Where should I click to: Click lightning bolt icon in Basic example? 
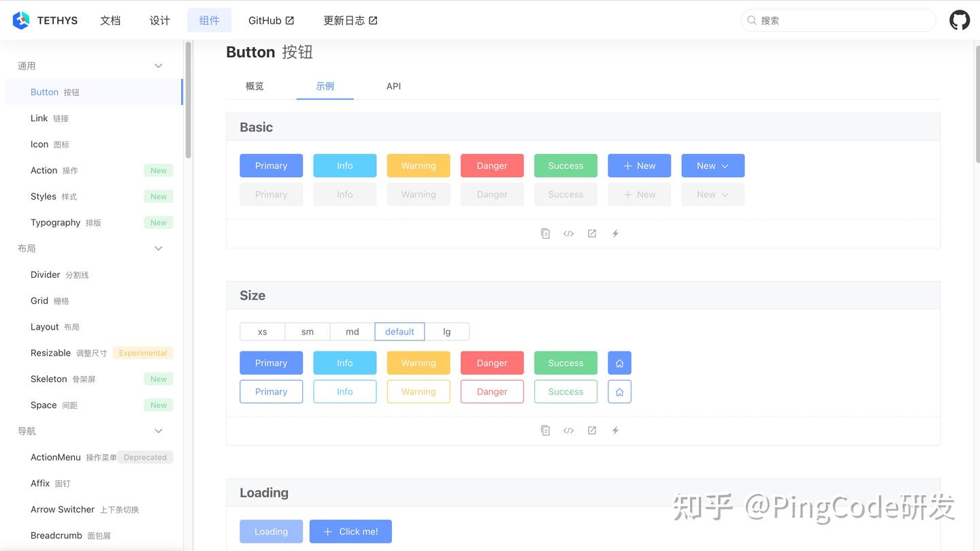point(615,234)
